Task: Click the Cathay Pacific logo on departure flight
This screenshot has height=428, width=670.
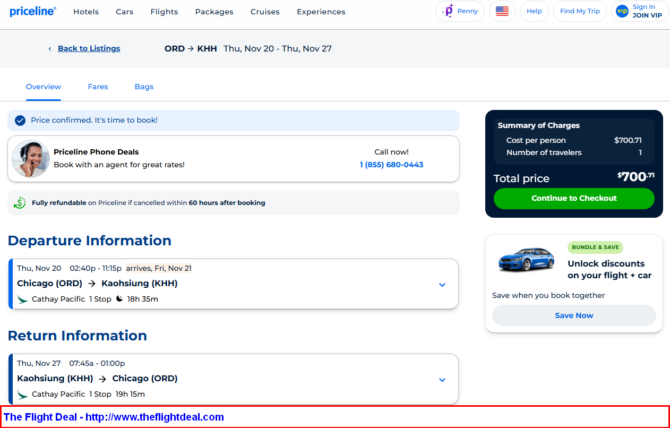Action: tap(22, 299)
